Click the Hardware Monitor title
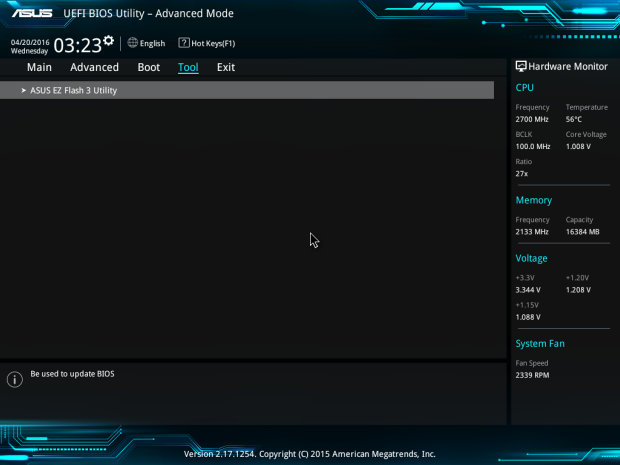 (568, 66)
